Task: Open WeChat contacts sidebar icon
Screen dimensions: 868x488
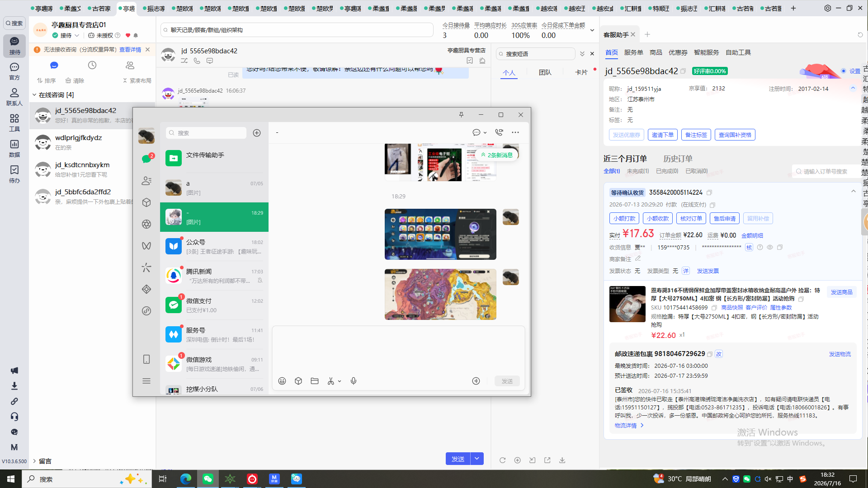Action: (146, 181)
